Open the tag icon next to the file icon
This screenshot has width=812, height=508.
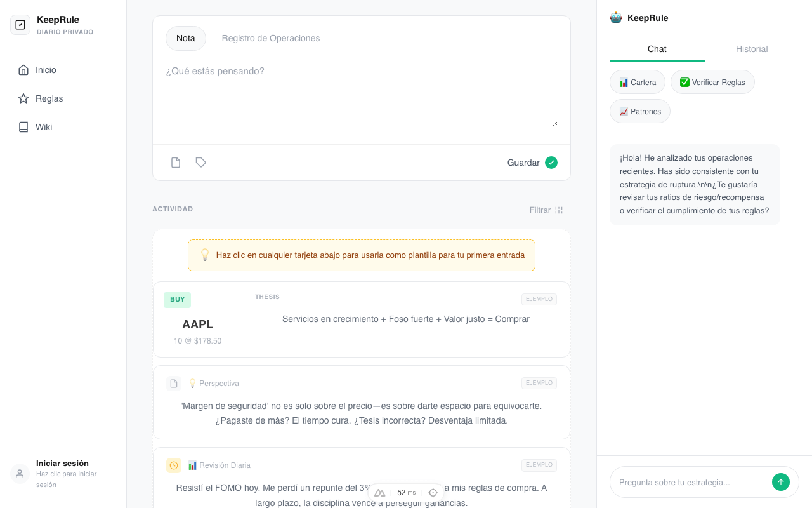pos(200,163)
